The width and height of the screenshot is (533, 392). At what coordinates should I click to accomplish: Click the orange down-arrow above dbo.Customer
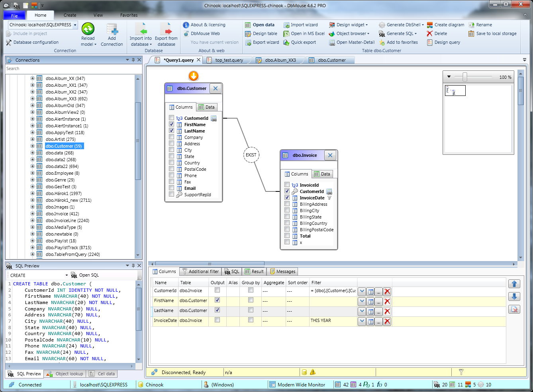[193, 76]
